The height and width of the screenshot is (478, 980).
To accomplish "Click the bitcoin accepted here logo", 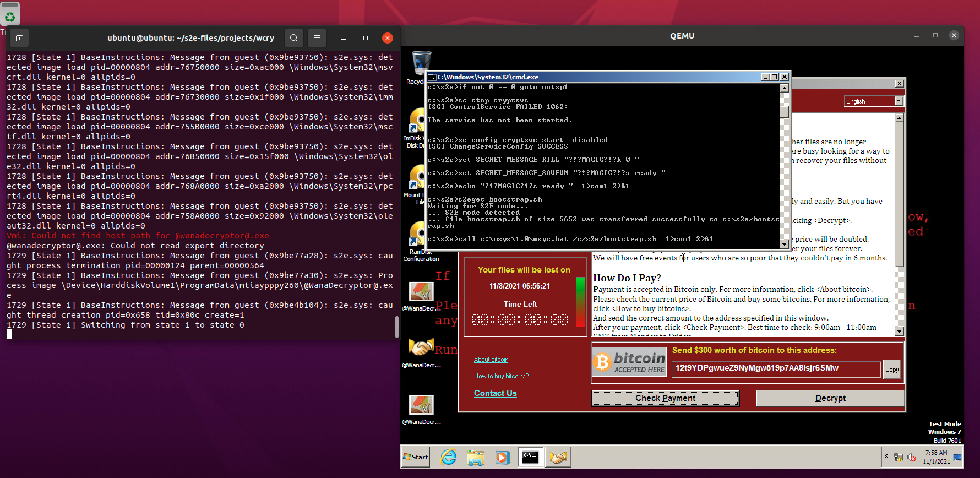I will (629, 362).
